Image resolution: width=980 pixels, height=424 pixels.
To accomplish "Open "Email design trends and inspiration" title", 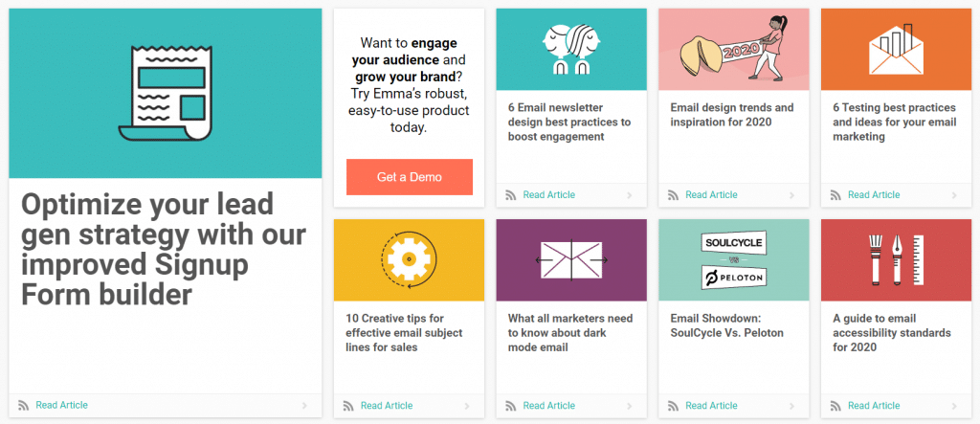I will click(732, 115).
